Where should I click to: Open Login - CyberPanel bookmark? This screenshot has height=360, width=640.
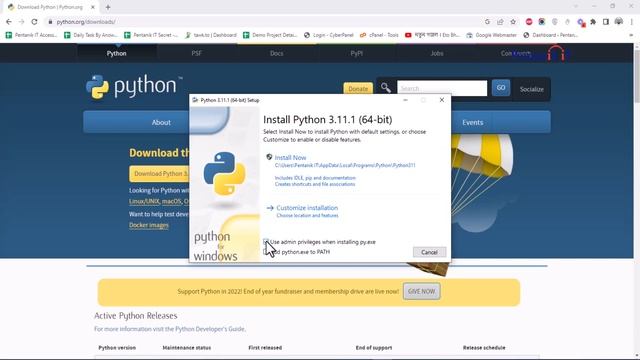329,35
